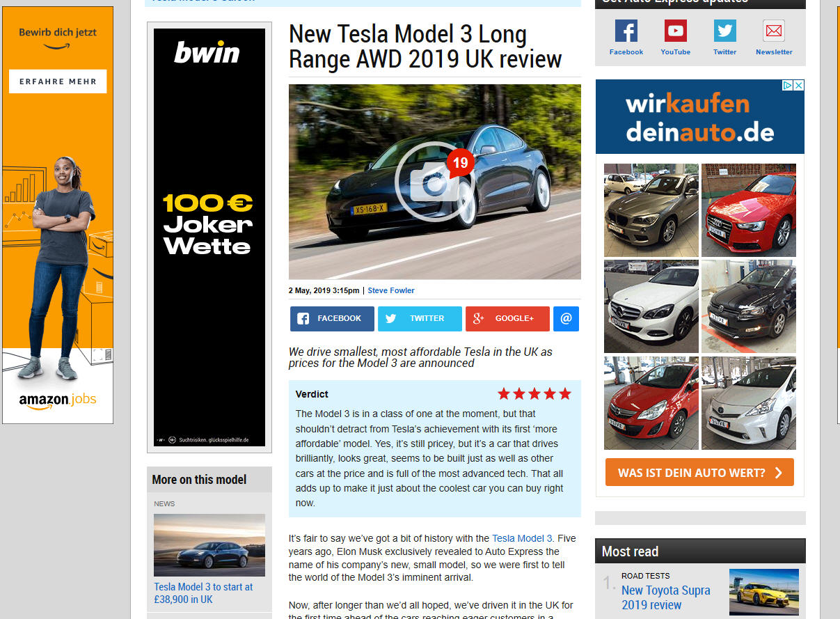The height and width of the screenshot is (619, 840).
Task: Share article via the GOOGLE+ button
Action: pos(507,319)
